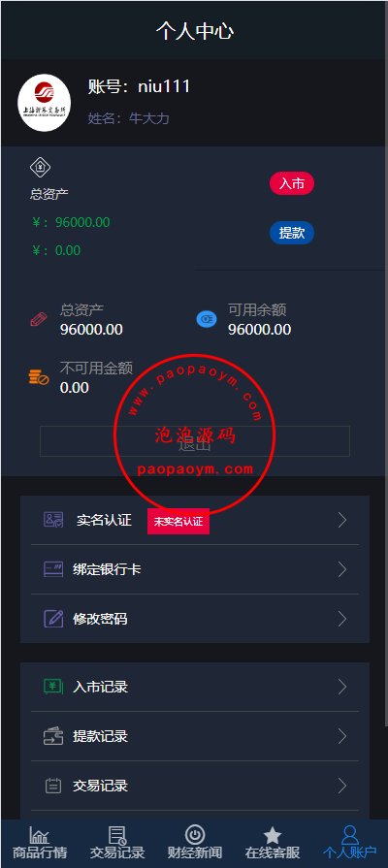Click the green 入市记录 money icon

point(53,687)
